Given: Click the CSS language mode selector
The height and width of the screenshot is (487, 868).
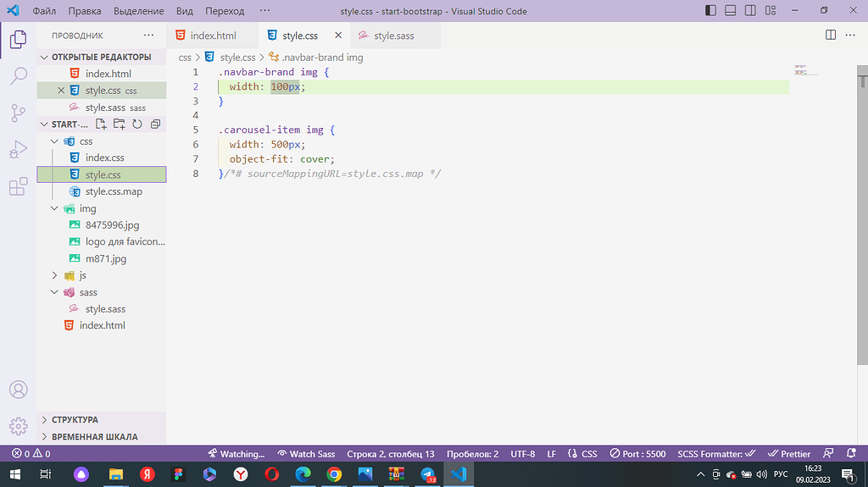Looking at the screenshot, I should point(582,454).
